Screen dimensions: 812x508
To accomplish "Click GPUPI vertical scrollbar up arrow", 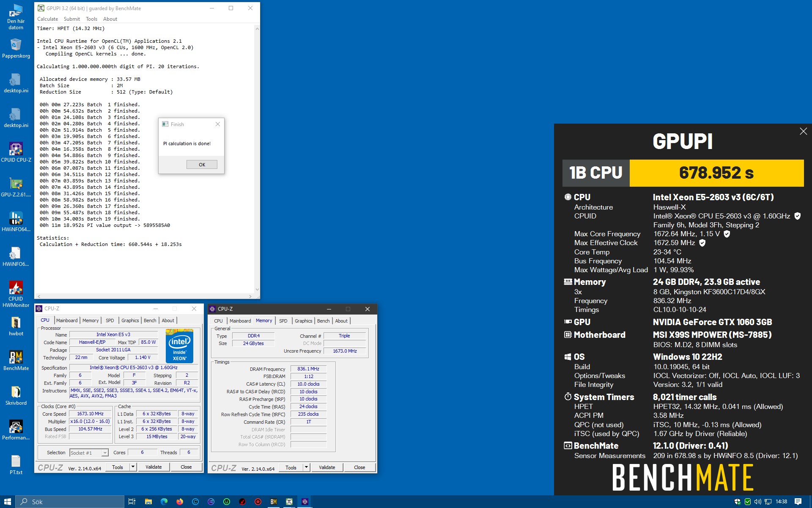I will (x=257, y=29).
